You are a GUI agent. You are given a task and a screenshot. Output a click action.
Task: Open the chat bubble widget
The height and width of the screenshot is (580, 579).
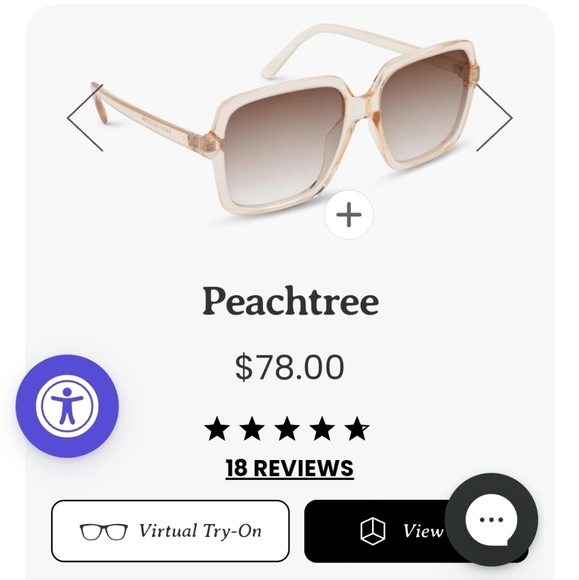(x=491, y=520)
